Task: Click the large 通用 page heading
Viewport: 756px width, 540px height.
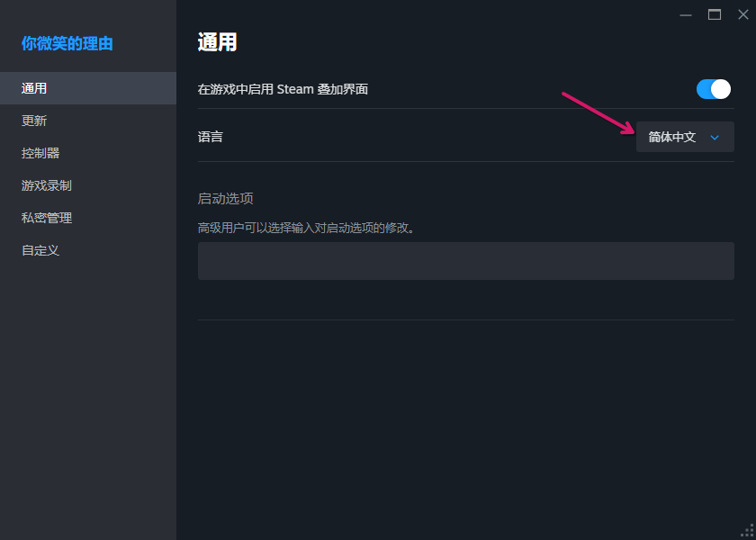Action: (217, 42)
